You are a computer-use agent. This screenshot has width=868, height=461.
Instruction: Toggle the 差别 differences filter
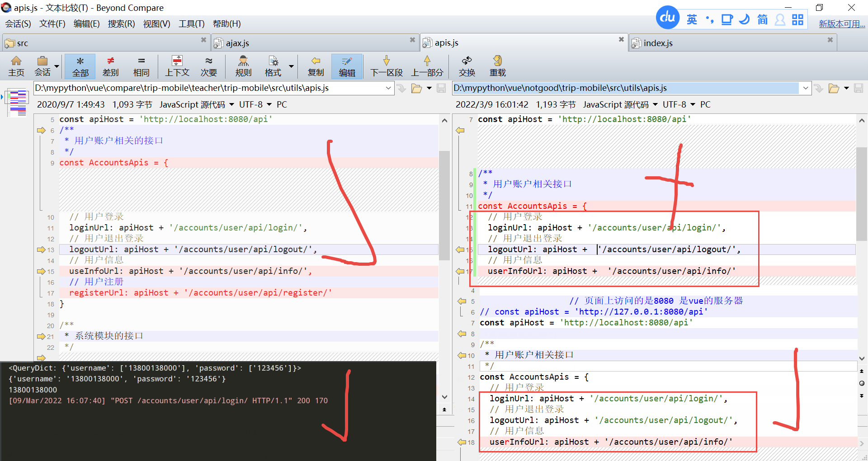(x=110, y=66)
